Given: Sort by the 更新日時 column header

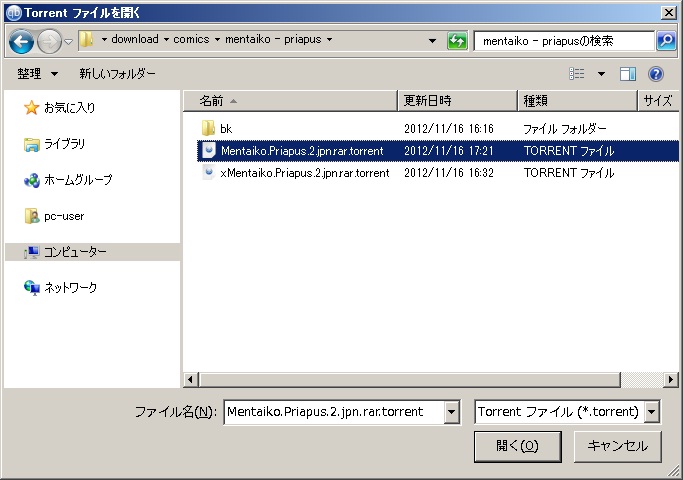Looking at the screenshot, I should click(x=457, y=101).
